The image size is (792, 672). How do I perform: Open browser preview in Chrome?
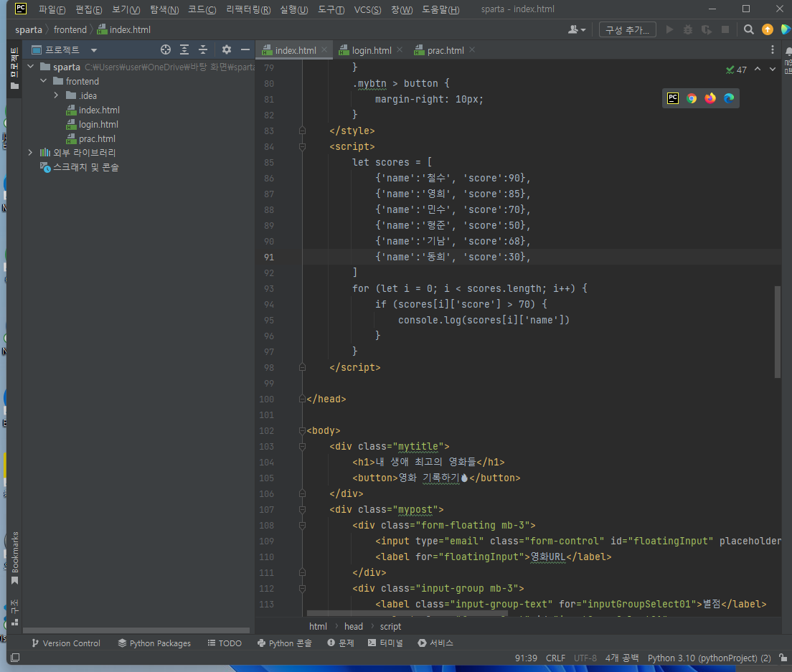coord(692,98)
